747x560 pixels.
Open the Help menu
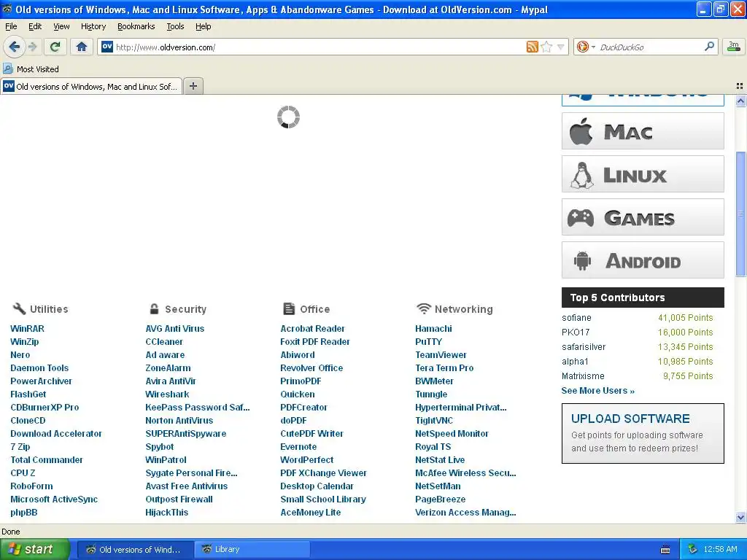pos(203,26)
